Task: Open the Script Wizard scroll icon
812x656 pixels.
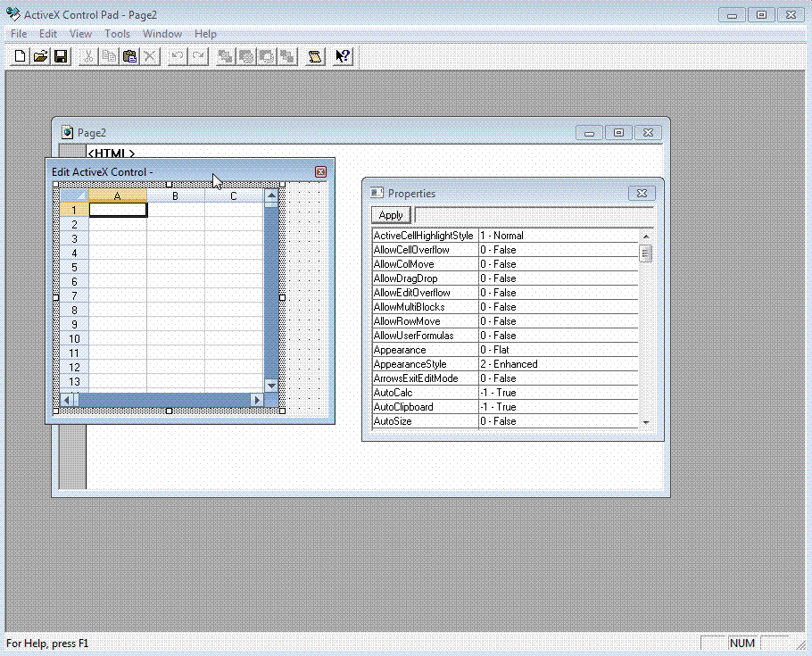Action: (x=315, y=56)
